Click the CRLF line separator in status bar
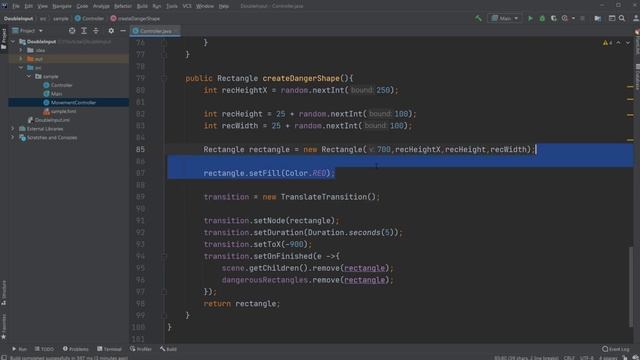Viewport: 640px width, 360px height. pyautogui.click(x=569, y=358)
